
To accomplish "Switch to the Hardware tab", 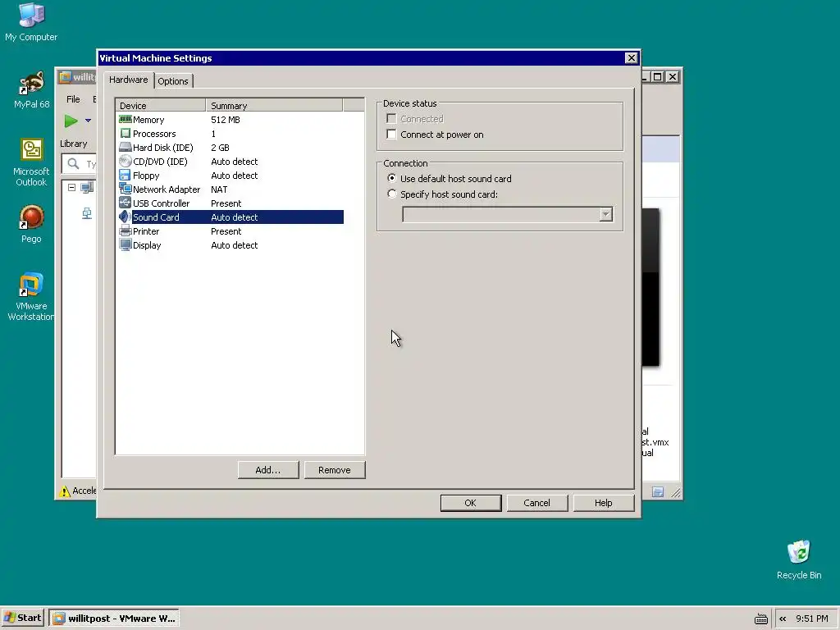I will click(129, 80).
